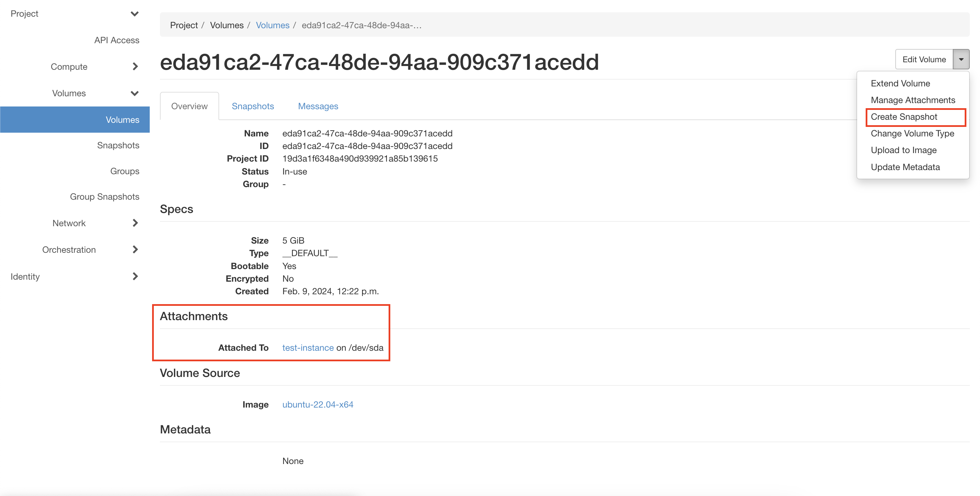Expand the Orchestration sidebar arrow

[x=135, y=249]
